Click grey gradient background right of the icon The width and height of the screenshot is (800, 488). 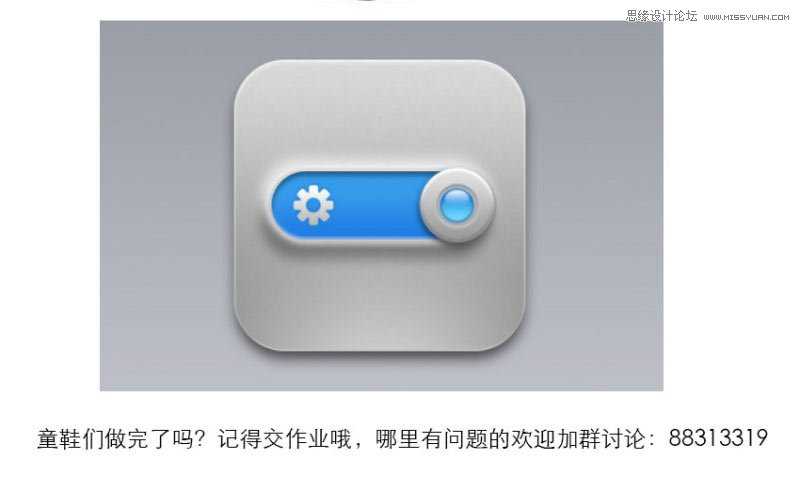(x=595, y=205)
